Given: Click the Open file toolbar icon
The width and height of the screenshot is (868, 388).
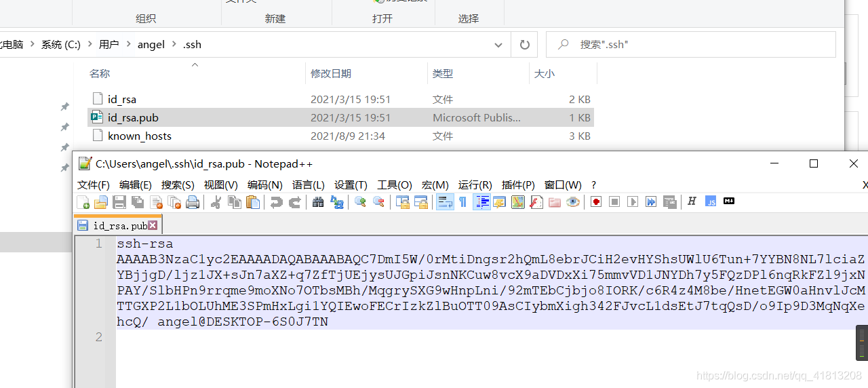Looking at the screenshot, I should (101, 202).
